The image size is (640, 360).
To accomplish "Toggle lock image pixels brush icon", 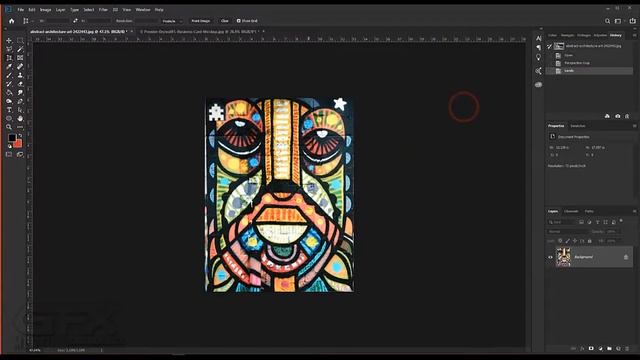I will [567, 241].
